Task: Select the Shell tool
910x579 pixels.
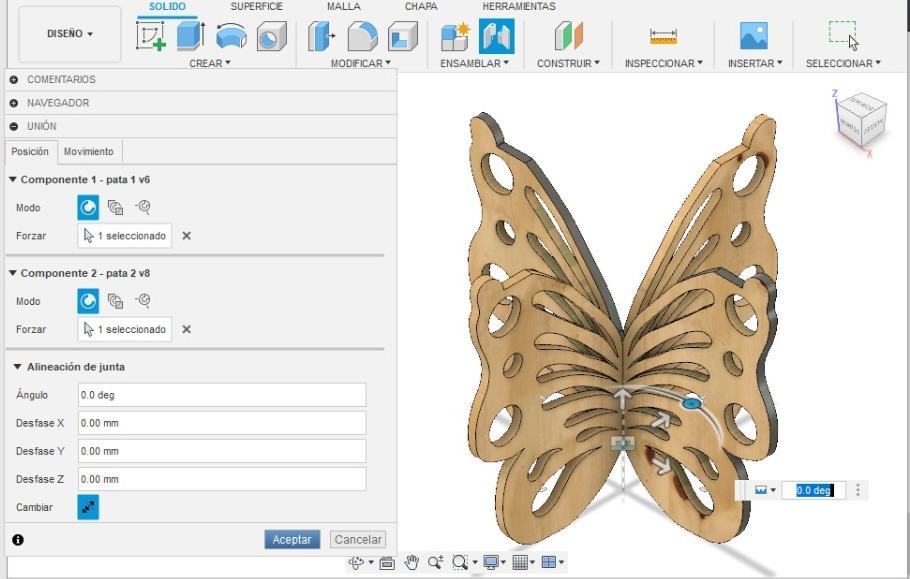Action: (x=403, y=36)
